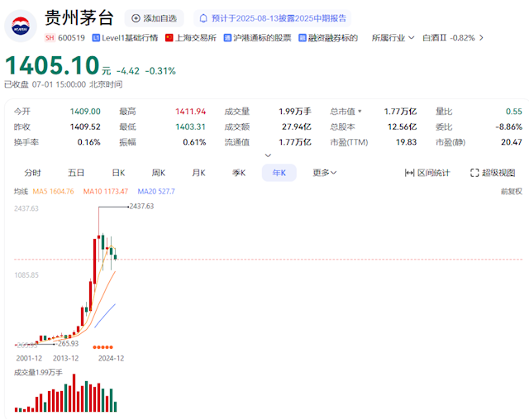Screen dimensions: 529x420
Task: Switch to the 分时 chart tab
Action: click(x=32, y=173)
